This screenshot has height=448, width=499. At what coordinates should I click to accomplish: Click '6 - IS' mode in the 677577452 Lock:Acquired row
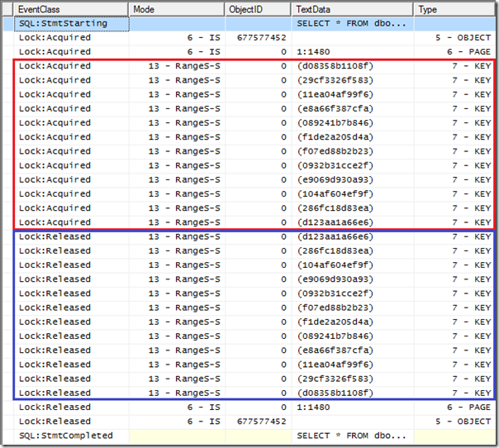[x=204, y=37]
